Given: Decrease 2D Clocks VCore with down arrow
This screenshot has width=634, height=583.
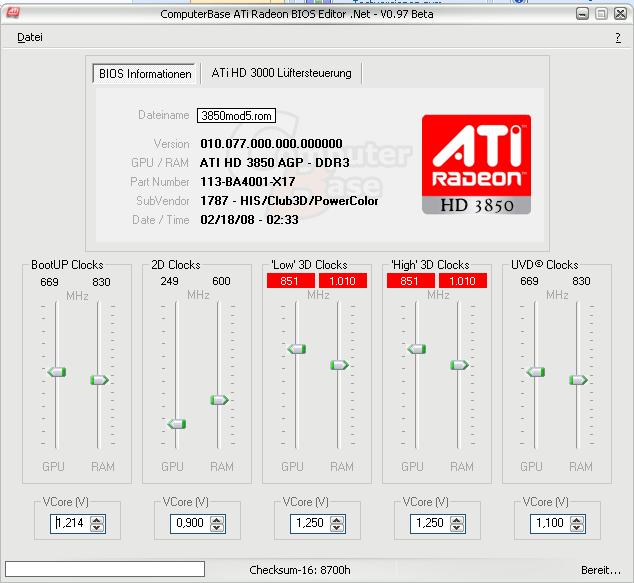Looking at the screenshot, I should (x=217, y=527).
